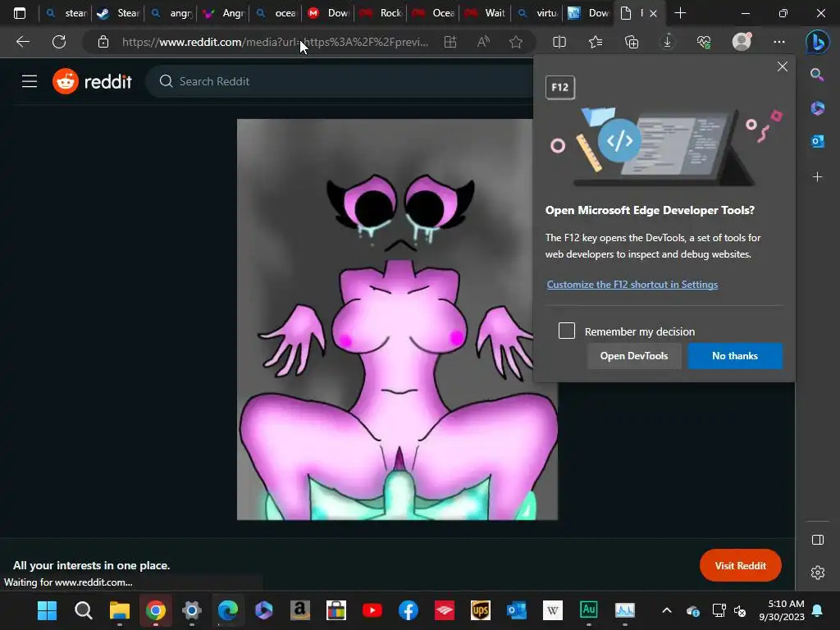This screenshot has width=840, height=630.
Task: Open split screen view
Action: point(559,42)
